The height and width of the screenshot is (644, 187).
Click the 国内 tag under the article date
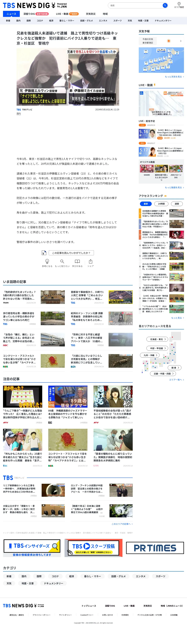19,114
